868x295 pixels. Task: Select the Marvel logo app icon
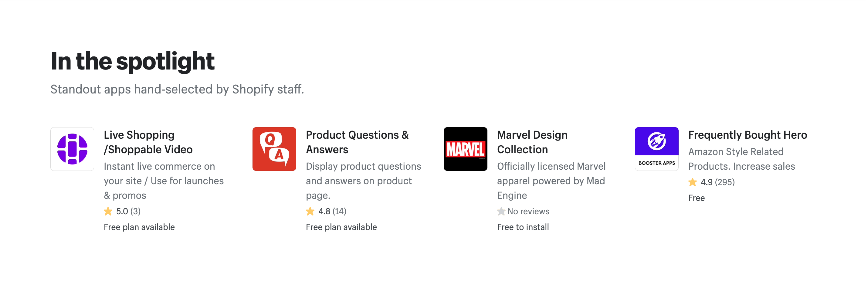[x=465, y=149]
